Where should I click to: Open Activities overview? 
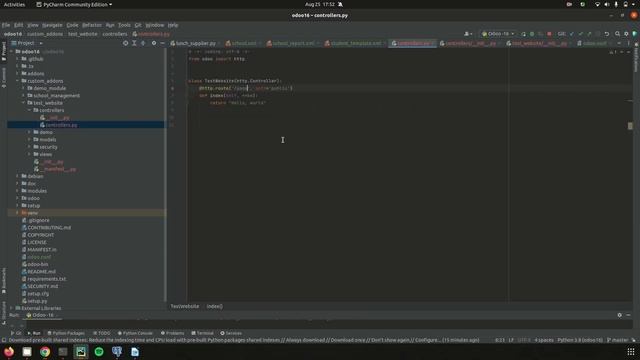(14, 4)
